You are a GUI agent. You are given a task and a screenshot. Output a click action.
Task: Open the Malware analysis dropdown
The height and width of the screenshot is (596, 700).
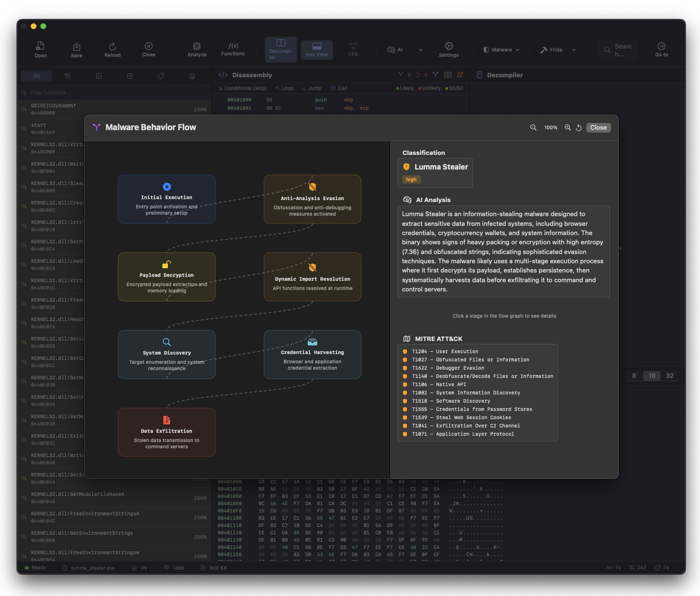click(x=501, y=49)
